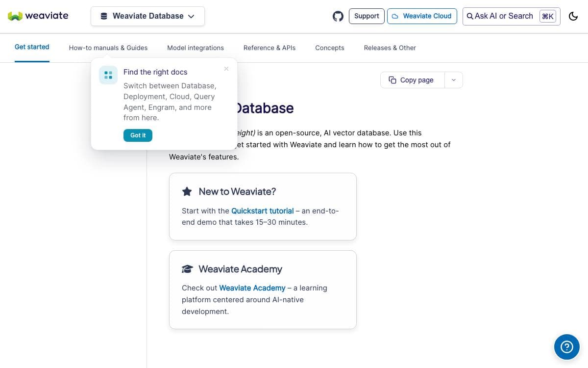Image resolution: width=588 pixels, height=368 pixels.
Task: Click the docs switcher grid icon
Action: pyautogui.click(x=108, y=75)
